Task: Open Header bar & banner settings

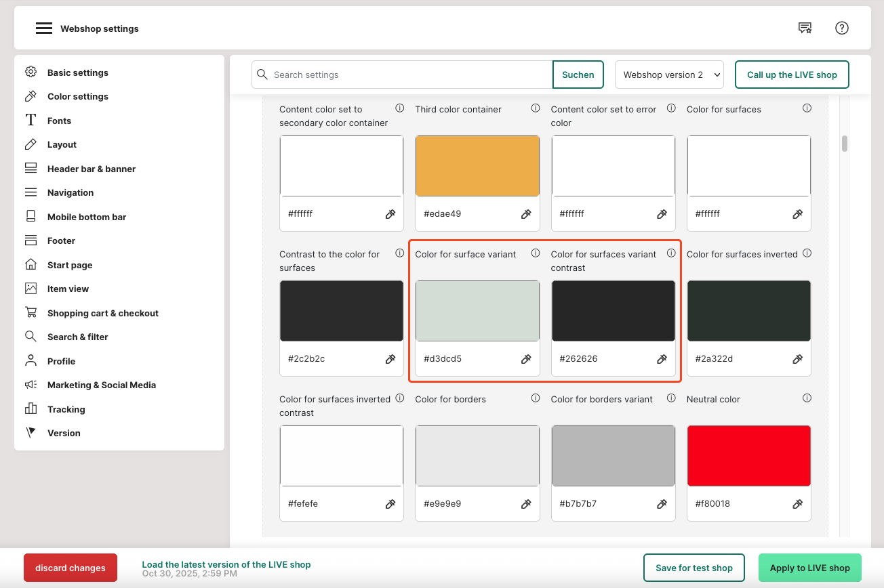Action: [91, 169]
